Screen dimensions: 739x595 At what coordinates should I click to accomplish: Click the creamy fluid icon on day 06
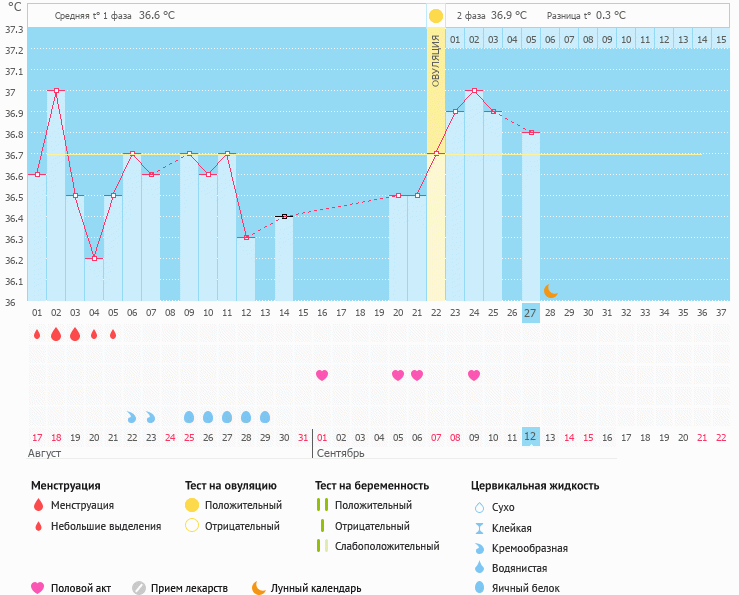pyautogui.click(x=131, y=416)
